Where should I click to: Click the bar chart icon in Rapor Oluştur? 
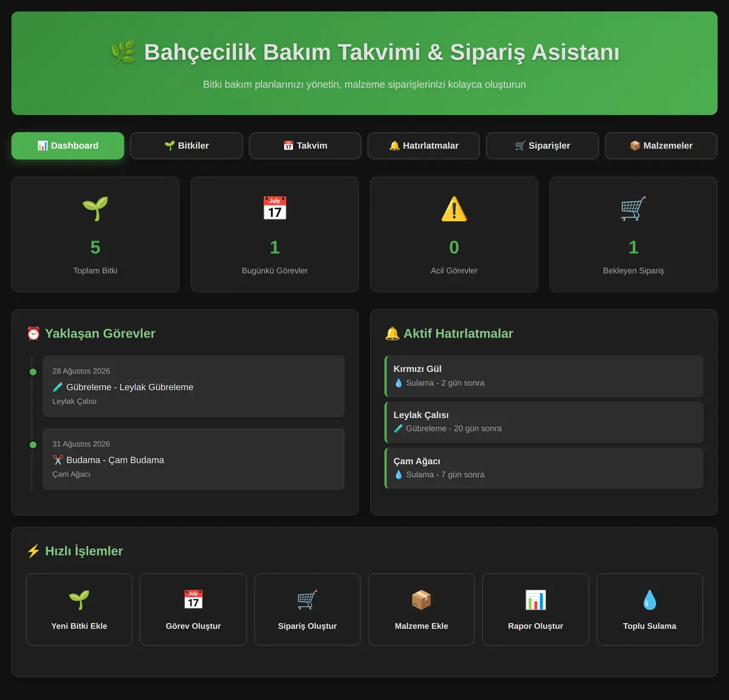pos(536,600)
